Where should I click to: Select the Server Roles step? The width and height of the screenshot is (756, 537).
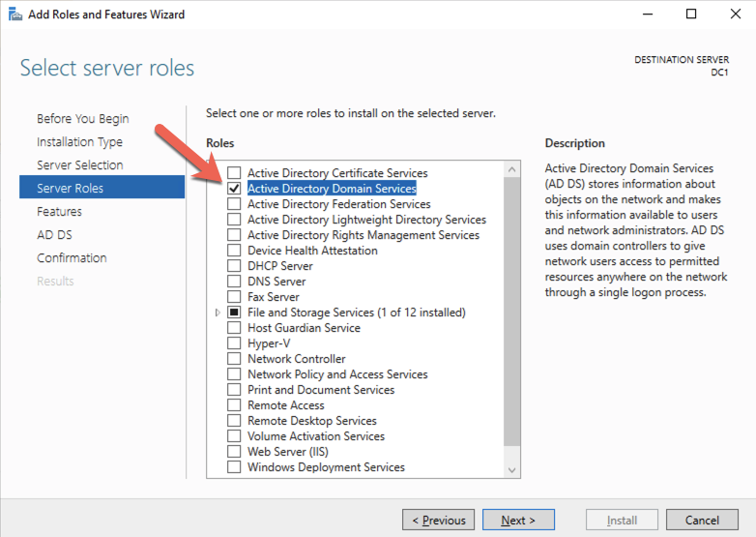[x=102, y=188]
